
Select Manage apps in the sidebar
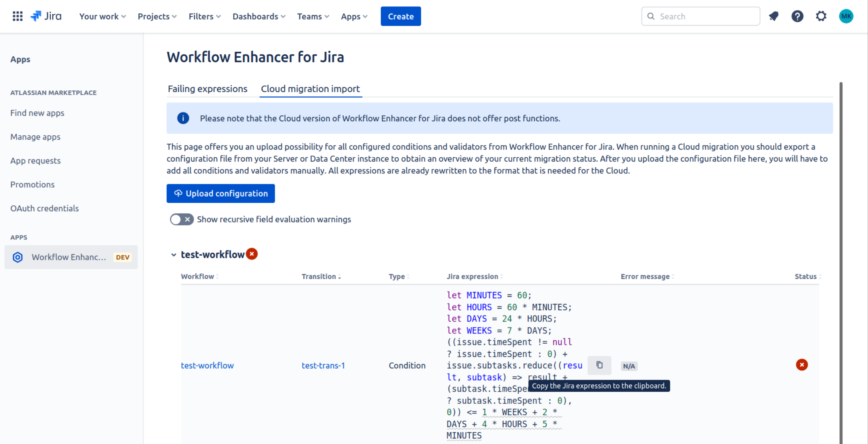tap(35, 137)
